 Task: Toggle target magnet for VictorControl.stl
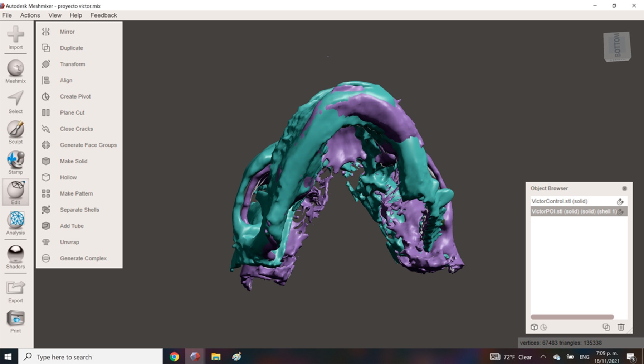[620, 201]
